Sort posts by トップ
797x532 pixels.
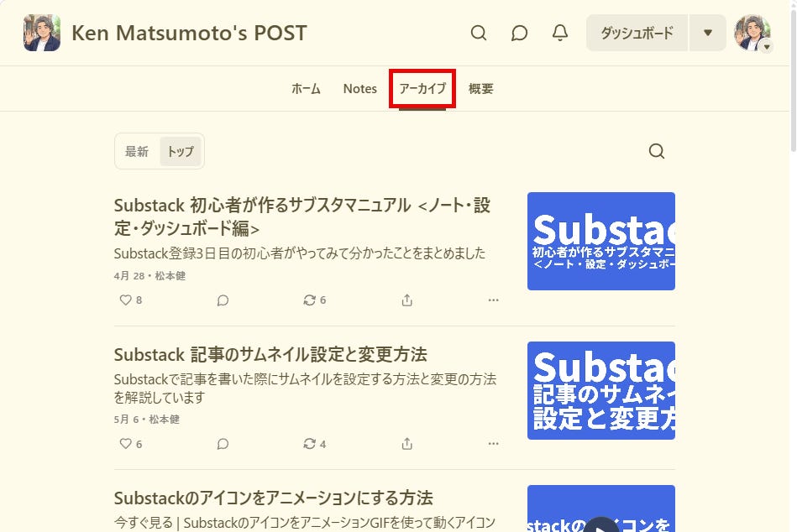pos(181,151)
